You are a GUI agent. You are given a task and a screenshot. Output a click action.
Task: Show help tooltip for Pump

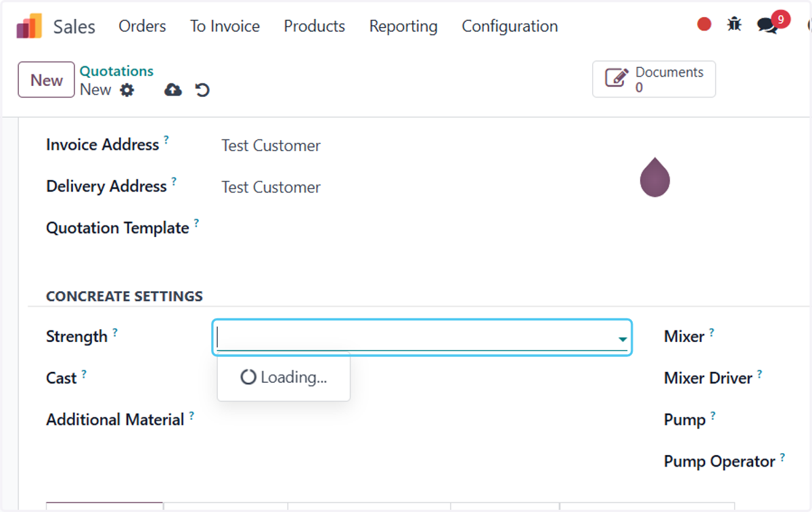713,414
